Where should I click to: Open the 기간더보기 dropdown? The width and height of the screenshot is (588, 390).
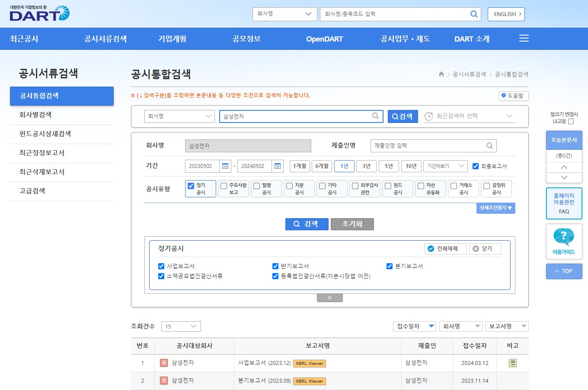click(446, 166)
